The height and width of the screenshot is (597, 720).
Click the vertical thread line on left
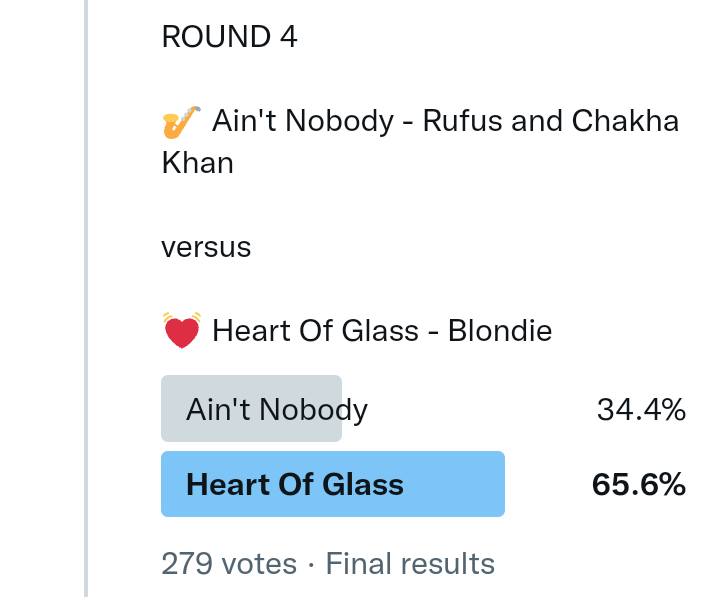click(x=86, y=298)
